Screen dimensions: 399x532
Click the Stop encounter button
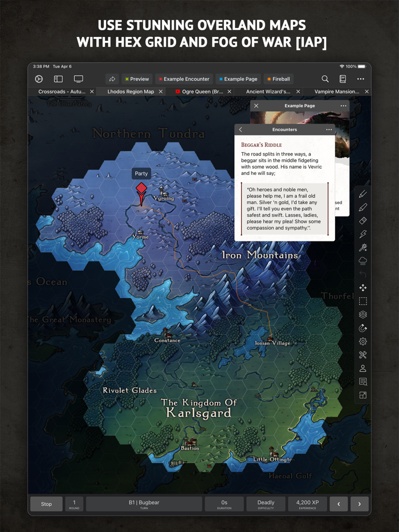pos(47,504)
